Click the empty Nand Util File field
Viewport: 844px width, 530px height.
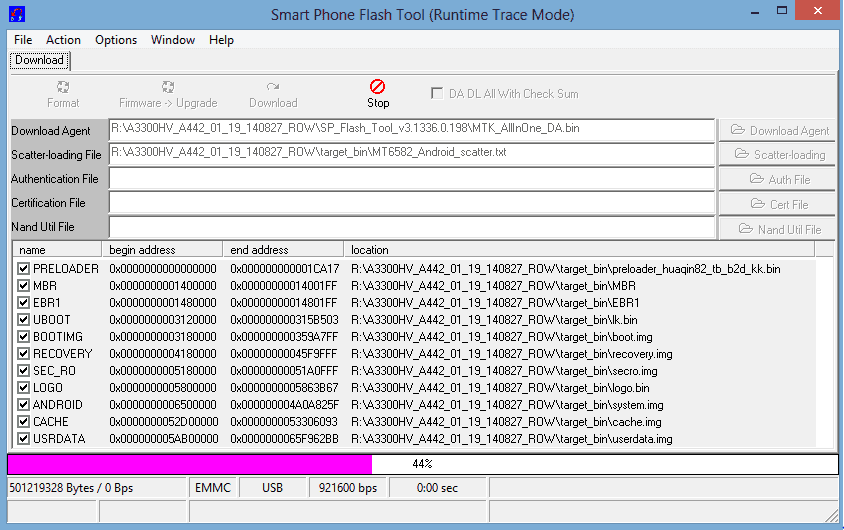click(x=412, y=227)
